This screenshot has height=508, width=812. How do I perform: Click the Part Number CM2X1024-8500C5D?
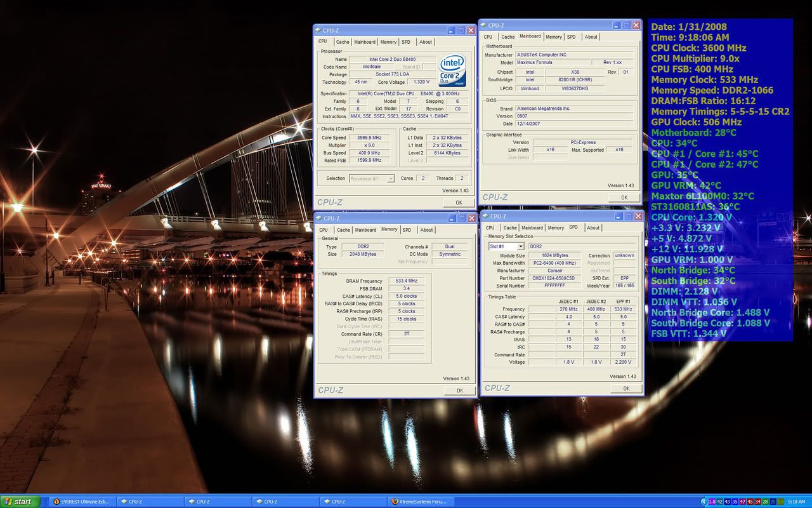[554, 278]
